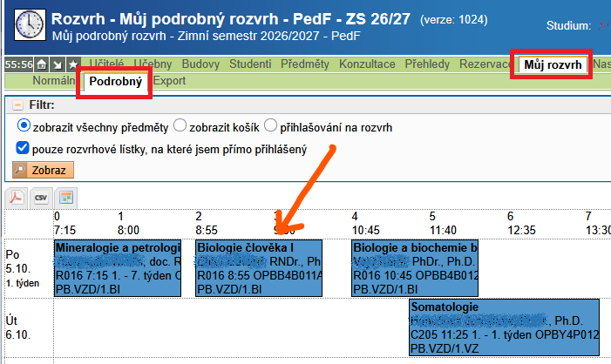Export the timetable as PDF
The height and width of the screenshot is (364, 611).
[16, 198]
